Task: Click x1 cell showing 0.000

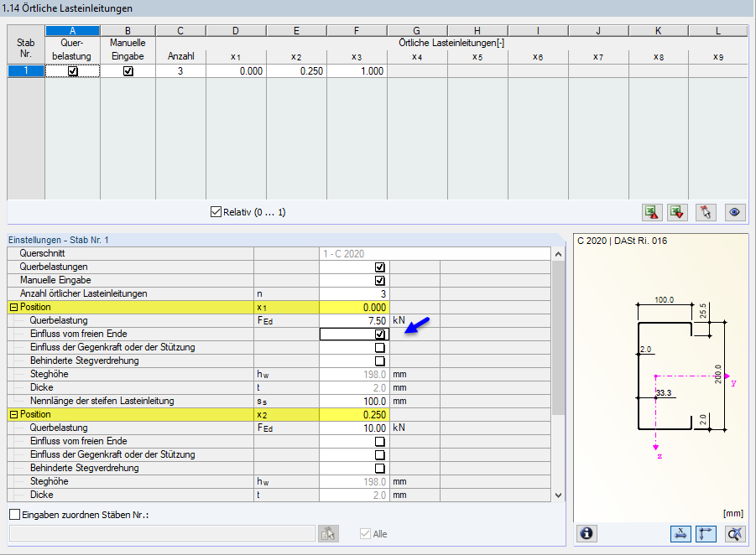Action: (237, 71)
